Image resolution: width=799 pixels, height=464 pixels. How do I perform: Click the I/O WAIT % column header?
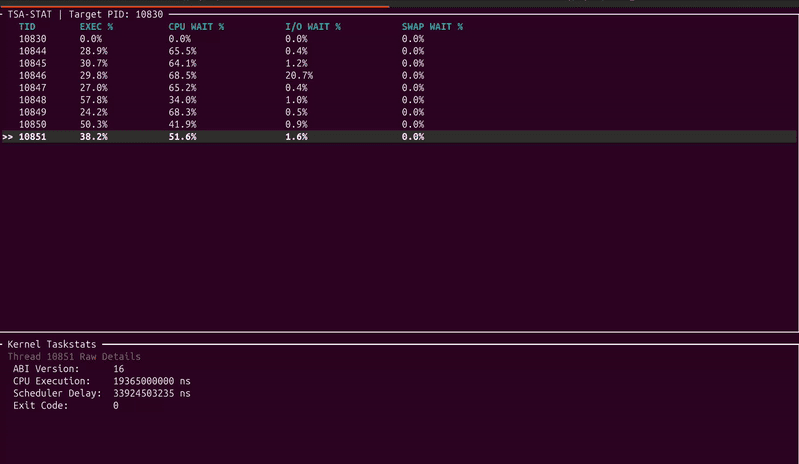(313, 26)
